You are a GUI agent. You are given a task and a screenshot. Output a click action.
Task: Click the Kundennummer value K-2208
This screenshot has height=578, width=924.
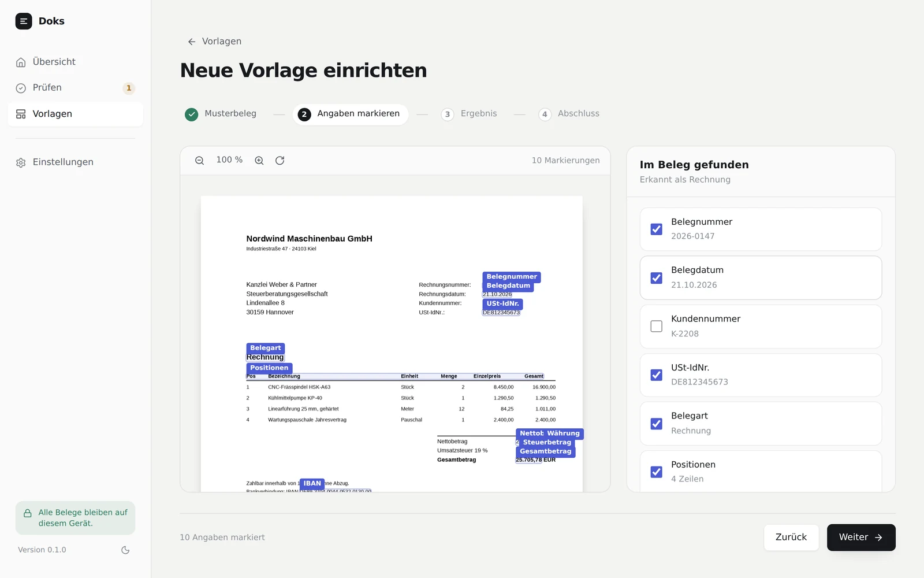click(x=685, y=334)
